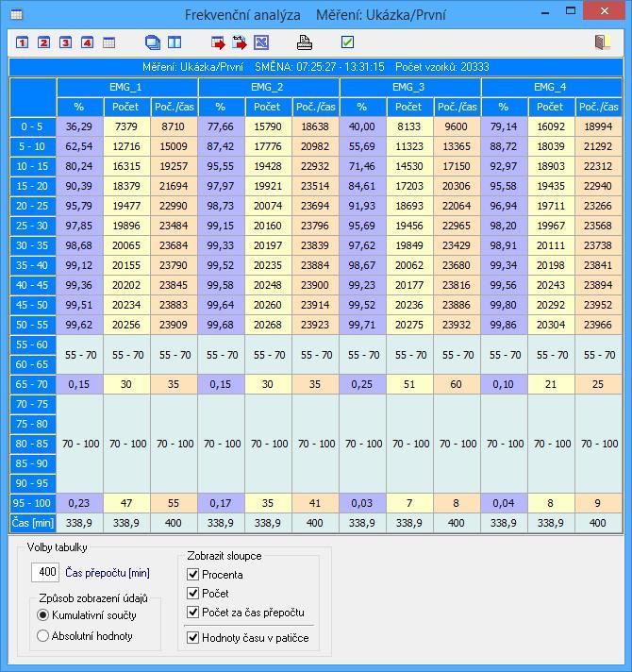Click the EMG_3 column group header
Image resolution: width=632 pixels, height=672 pixels.
click(x=410, y=87)
